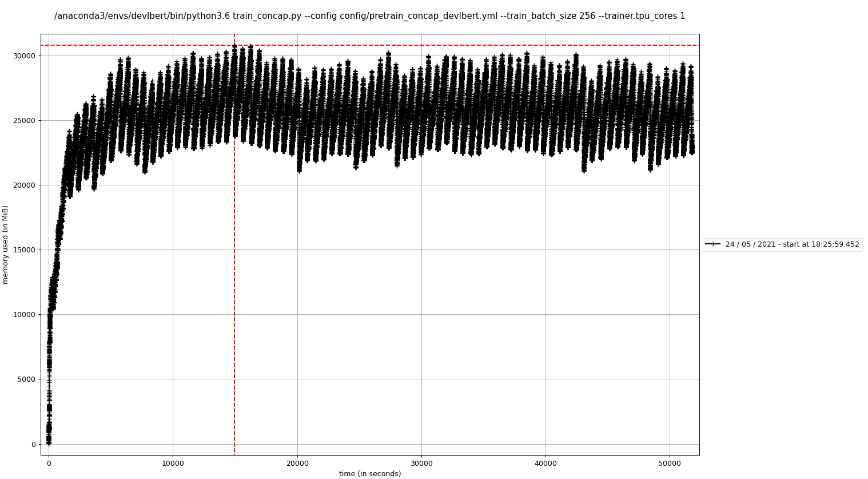Click the x-axis tick label 30000

(x=421, y=462)
